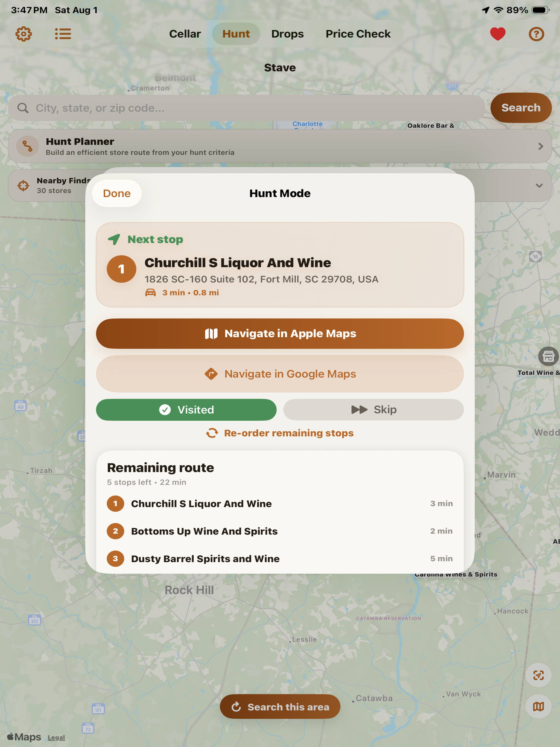Skip the current stop
This screenshot has height=747, width=560.
(373, 409)
